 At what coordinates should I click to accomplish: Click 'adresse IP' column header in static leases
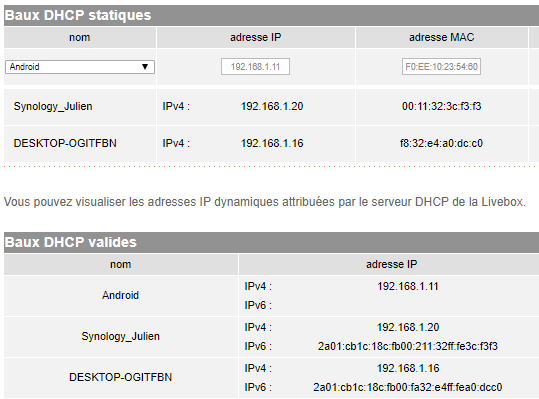click(255, 37)
